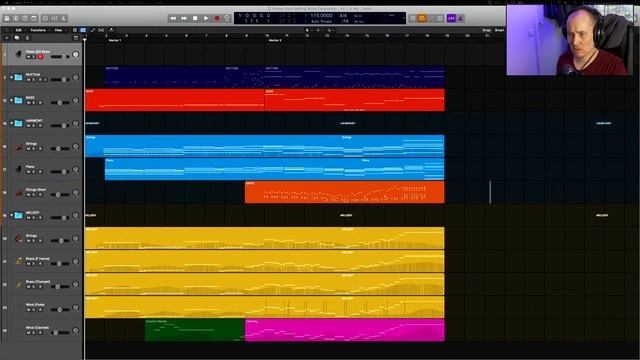This screenshot has width=640, height=360.
Task: Open the Quick Help icon
Action: coord(25,18)
